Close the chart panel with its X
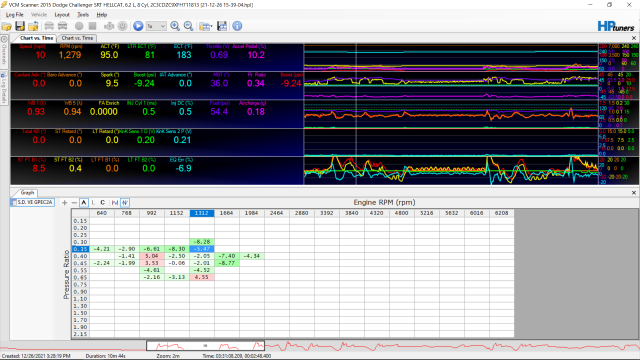This screenshot has height=360, width=640. pos(634,38)
